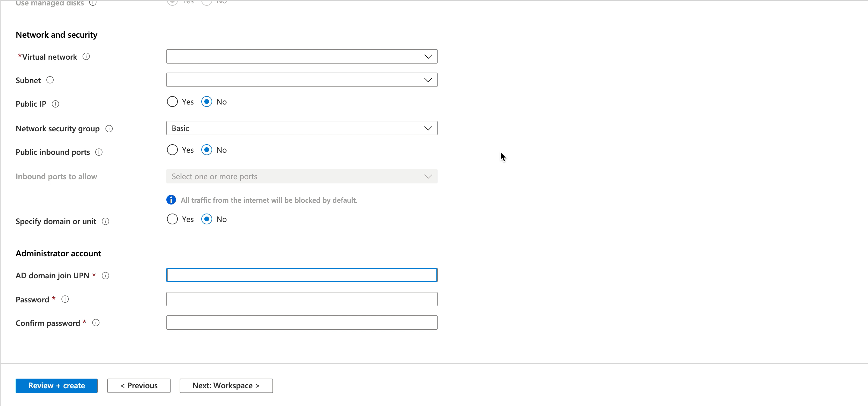Click the Confirm password info icon

coord(96,323)
